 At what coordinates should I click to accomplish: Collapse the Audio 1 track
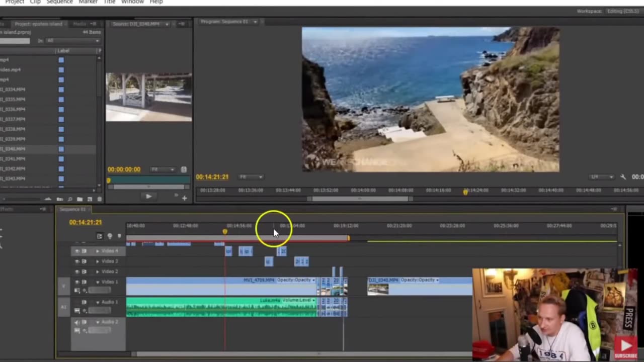(x=98, y=302)
